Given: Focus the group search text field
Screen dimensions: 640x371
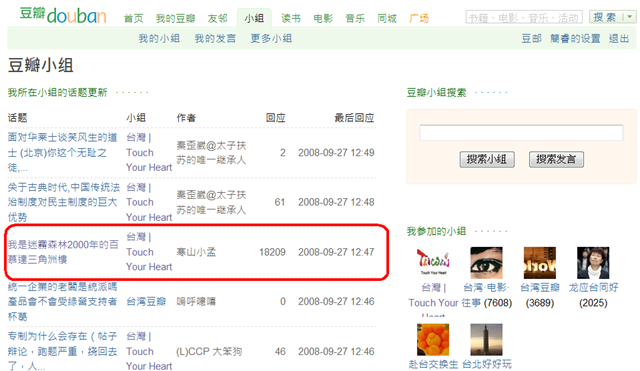Looking at the screenshot, I should tap(521, 133).
